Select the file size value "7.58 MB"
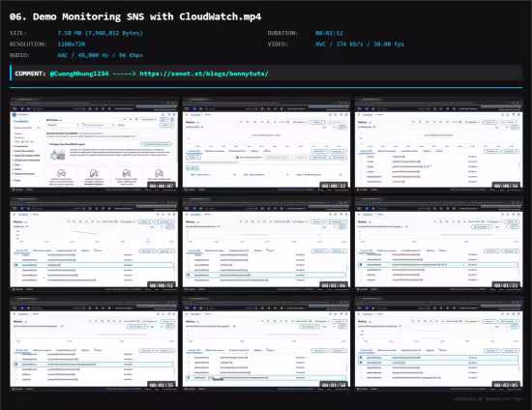532x410 pixels. point(71,33)
